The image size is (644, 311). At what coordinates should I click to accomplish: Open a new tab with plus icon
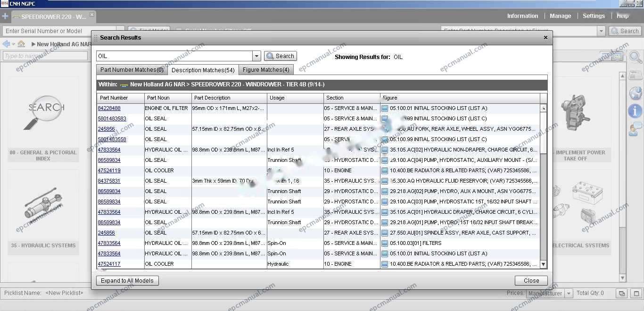coord(5,17)
